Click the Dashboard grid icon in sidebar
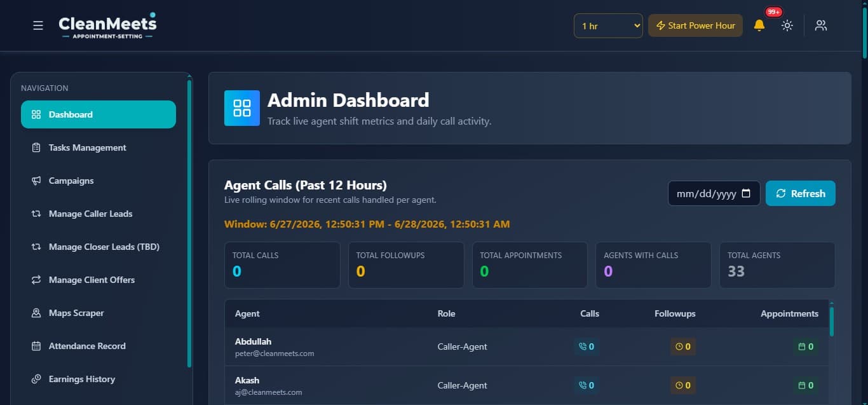The height and width of the screenshot is (405, 868). (x=36, y=114)
